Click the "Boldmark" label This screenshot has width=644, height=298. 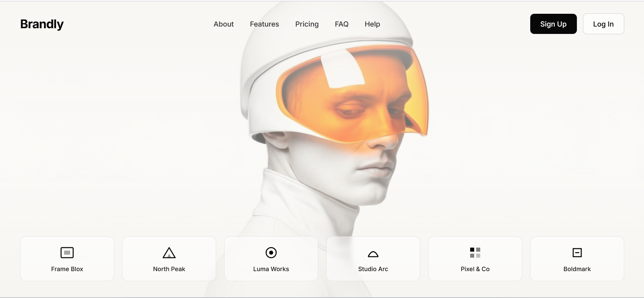click(x=577, y=269)
